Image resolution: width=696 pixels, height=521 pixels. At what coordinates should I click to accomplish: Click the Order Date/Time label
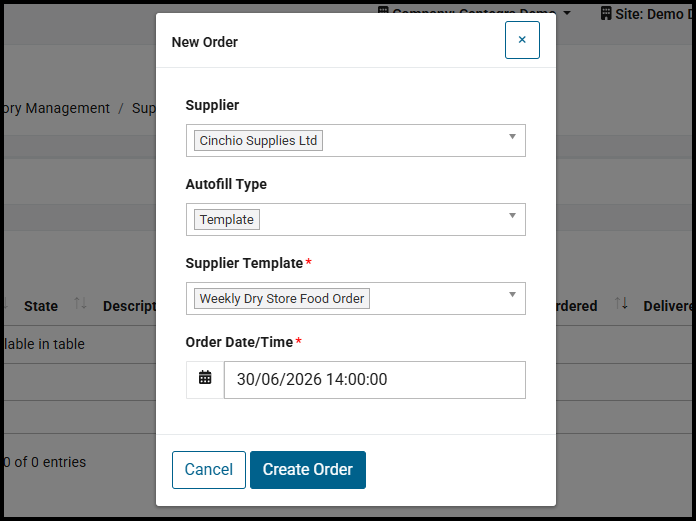(239, 342)
